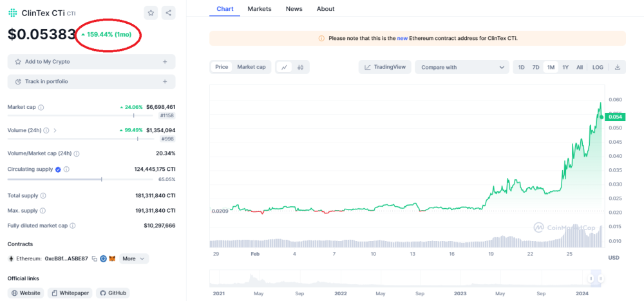Click Add to My Crypto button
Viewport: 644px width, 301px height.
(x=91, y=62)
